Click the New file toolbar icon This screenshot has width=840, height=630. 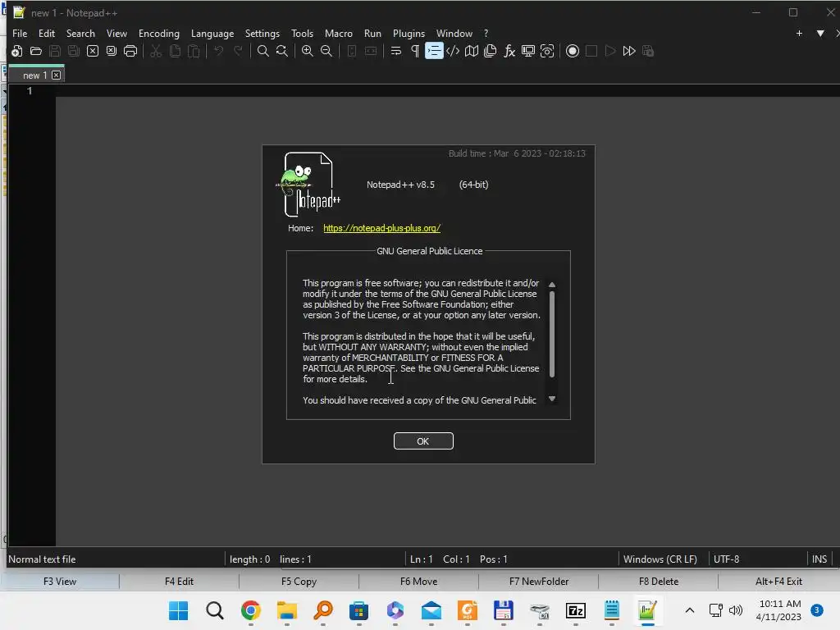16,51
